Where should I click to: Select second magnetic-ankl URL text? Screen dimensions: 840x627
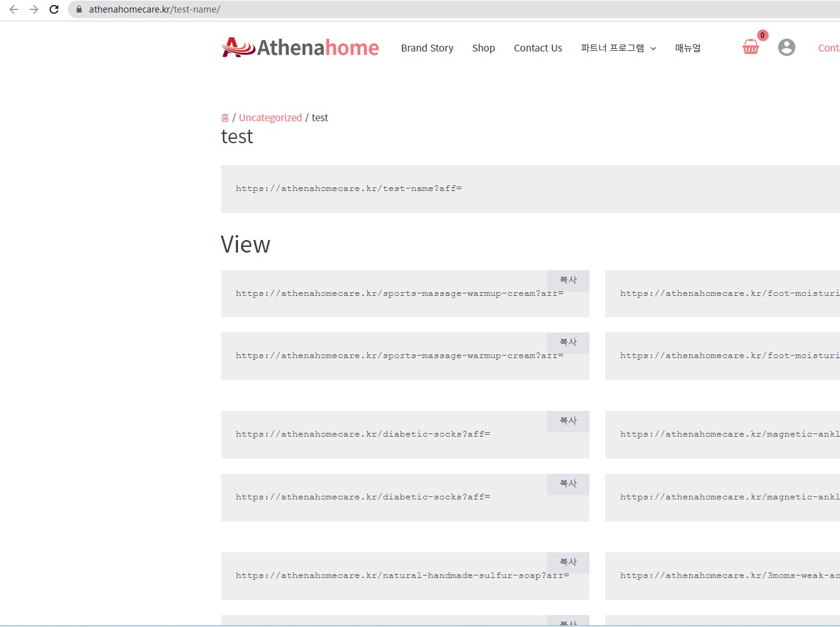pyautogui.click(x=730, y=497)
